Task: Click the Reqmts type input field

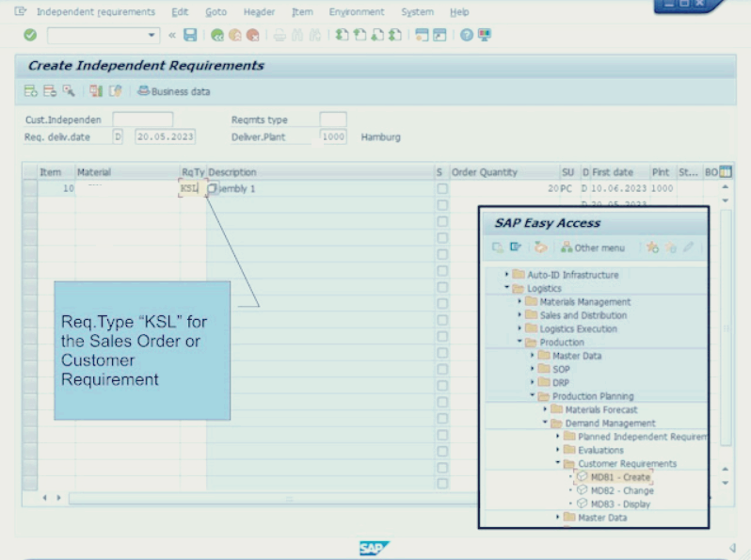Action: 333,120
